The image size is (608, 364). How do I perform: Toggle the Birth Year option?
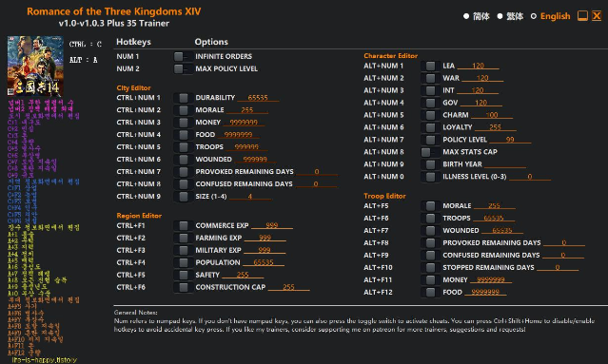pyautogui.click(x=430, y=164)
